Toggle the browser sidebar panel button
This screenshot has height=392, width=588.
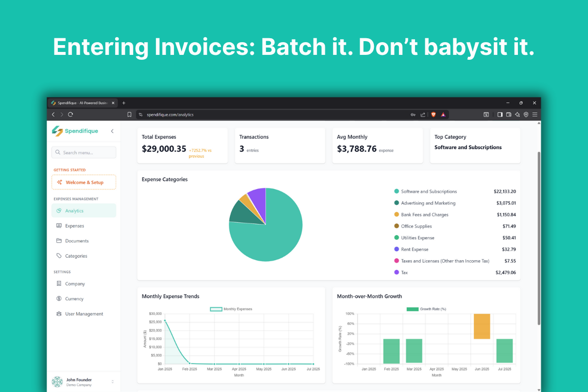pos(500,114)
